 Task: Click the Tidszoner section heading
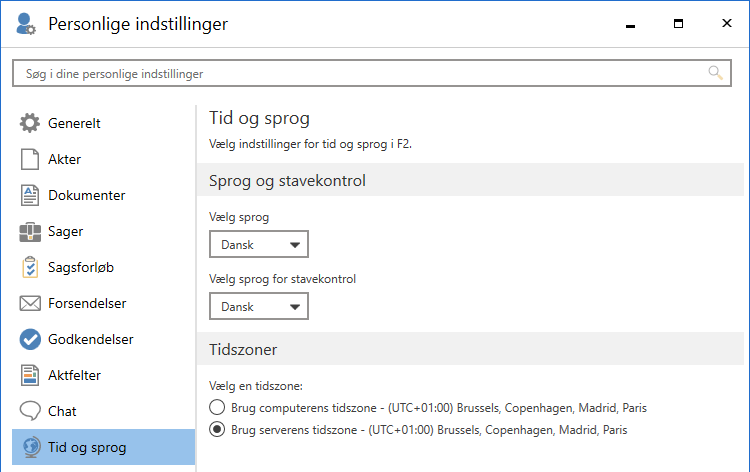243,350
